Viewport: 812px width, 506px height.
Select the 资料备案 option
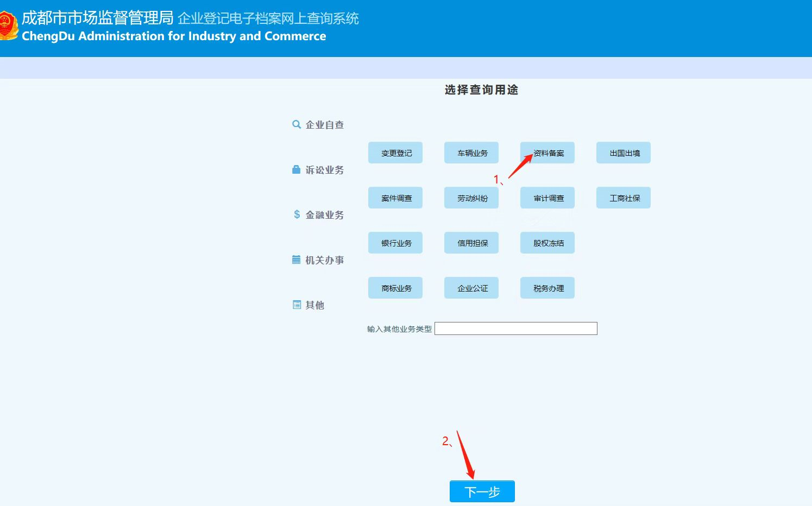coord(547,153)
